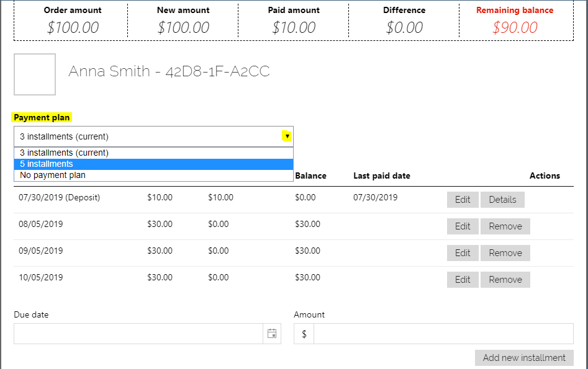Click the Last paid date column header
The image size is (588, 369).
382,176
